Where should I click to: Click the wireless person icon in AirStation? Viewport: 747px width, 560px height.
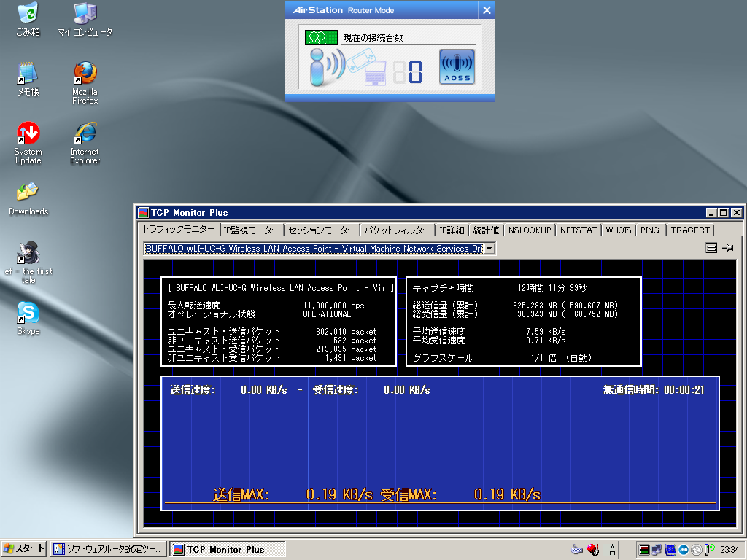click(x=326, y=67)
